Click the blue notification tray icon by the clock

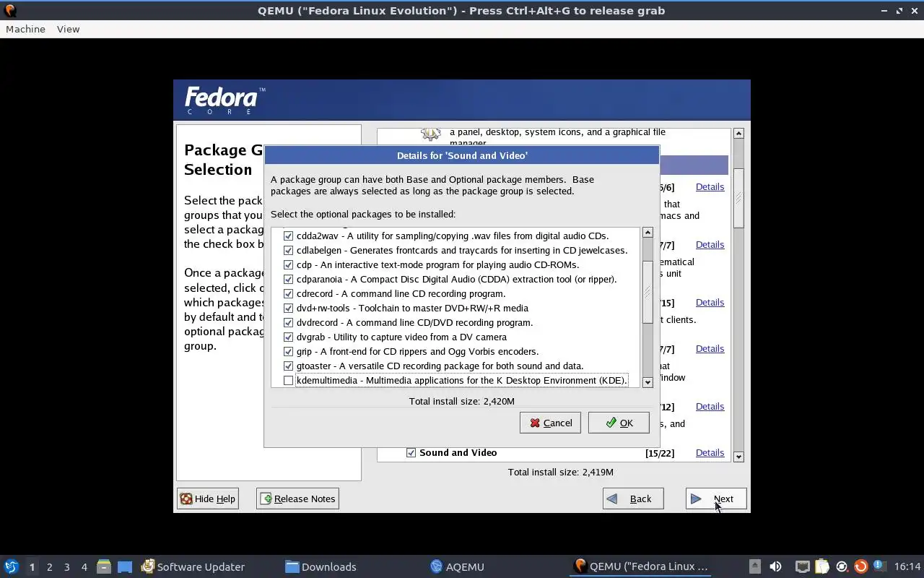pyautogui.click(x=879, y=566)
